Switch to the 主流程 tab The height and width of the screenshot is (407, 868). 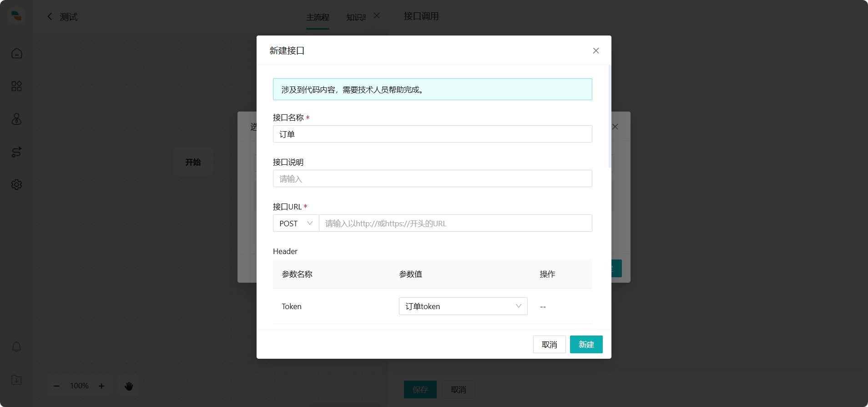pyautogui.click(x=318, y=17)
